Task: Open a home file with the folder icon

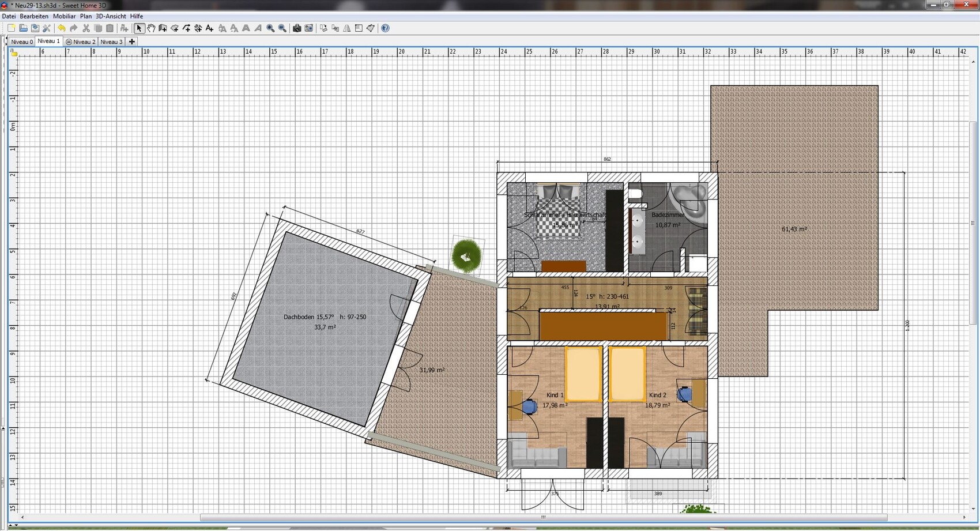Action: tap(23, 28)
